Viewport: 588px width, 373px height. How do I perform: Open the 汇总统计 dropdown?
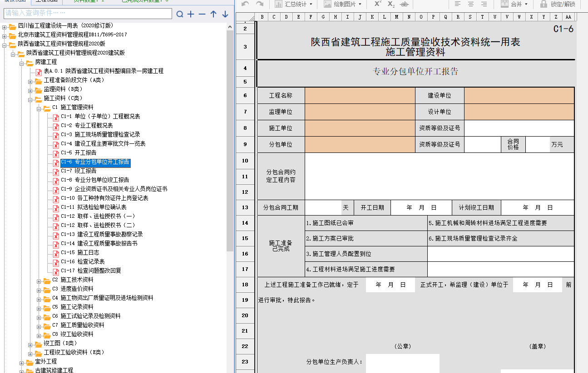(x=294, y=4)
